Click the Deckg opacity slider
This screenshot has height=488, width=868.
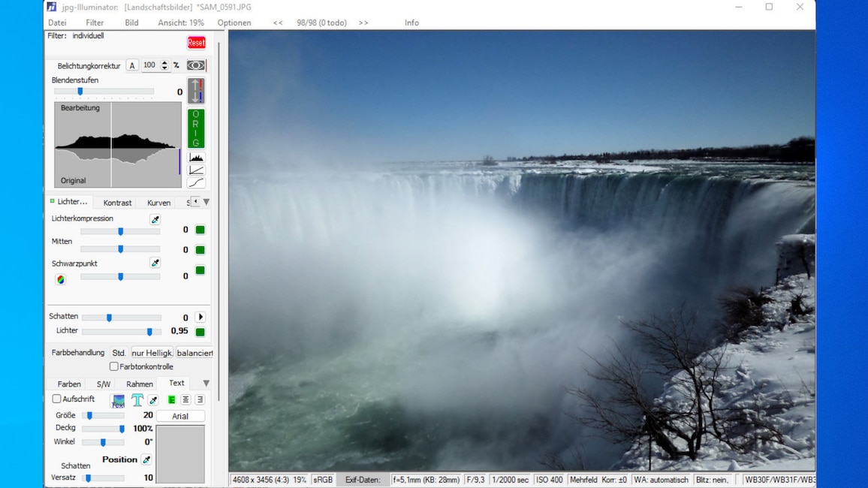point(104,429)
